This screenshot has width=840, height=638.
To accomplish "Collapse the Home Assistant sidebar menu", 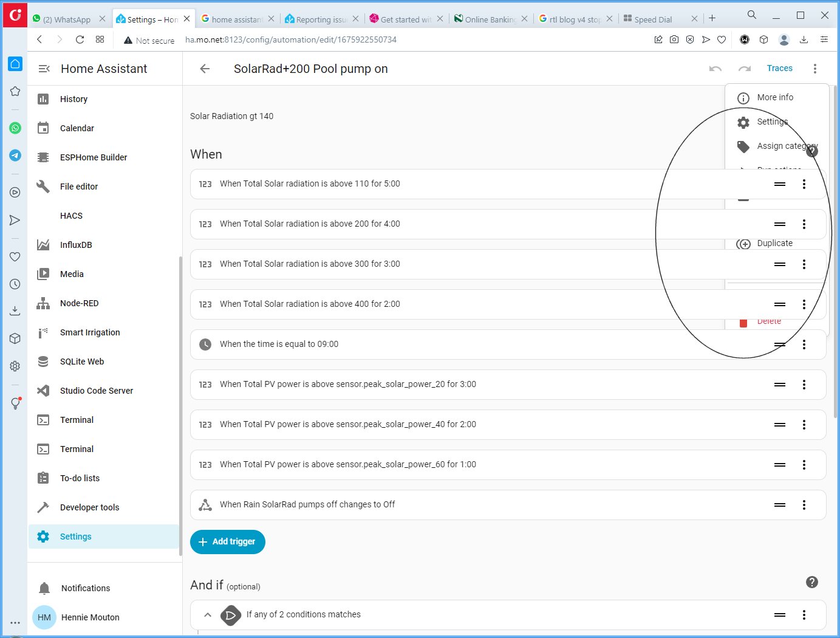I will (x=44, y=69).
